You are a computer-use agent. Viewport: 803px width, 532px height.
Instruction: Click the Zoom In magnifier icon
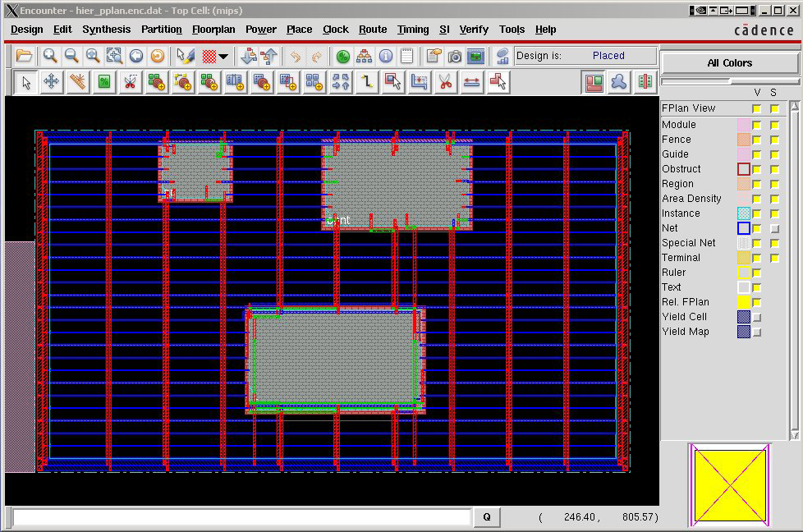50,56
